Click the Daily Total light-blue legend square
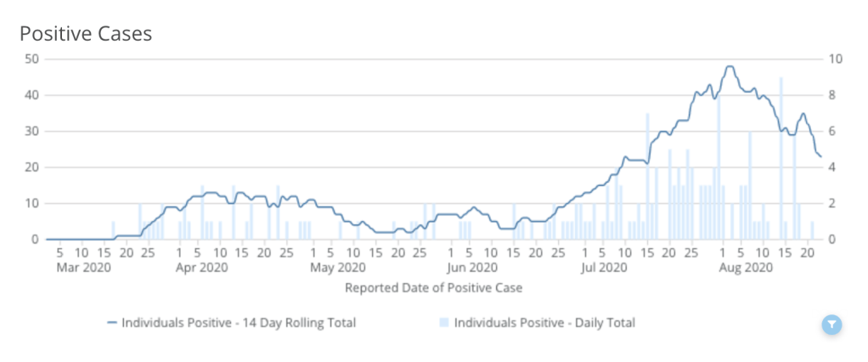Image resolution: width=868 pixels, height=362 pixels. (x=444, y=323)
